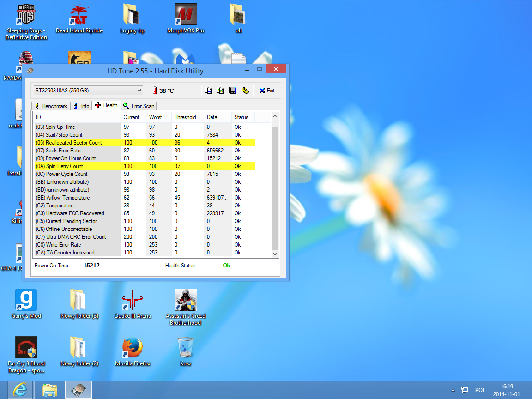Image resolution: width=532 pixels, height=399 pixels.
Task: Click the POL language indicator
Action: 480,390
